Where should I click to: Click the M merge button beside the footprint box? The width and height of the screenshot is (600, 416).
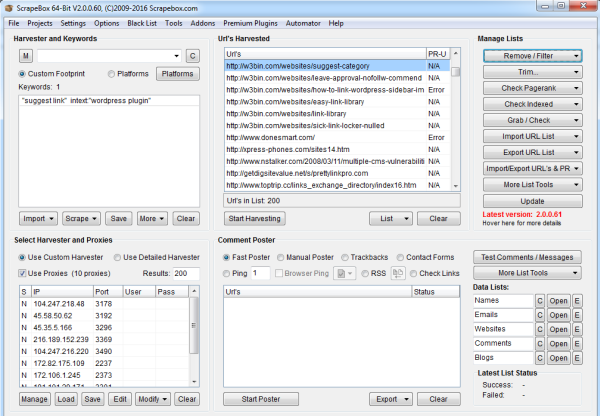[26, 56]
